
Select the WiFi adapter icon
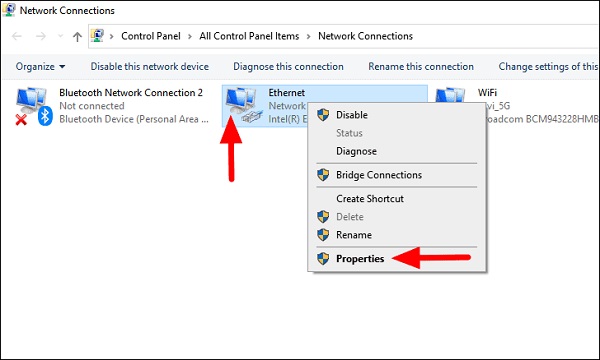point(450,95)
